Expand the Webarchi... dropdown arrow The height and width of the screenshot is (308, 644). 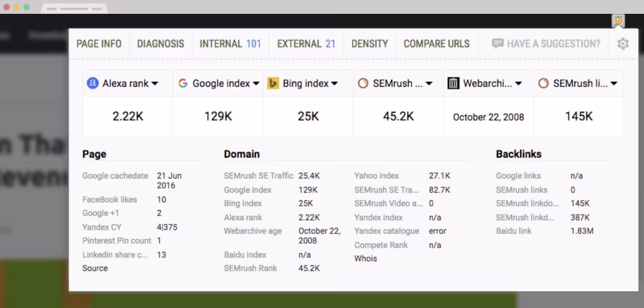(x=518, y=84)
